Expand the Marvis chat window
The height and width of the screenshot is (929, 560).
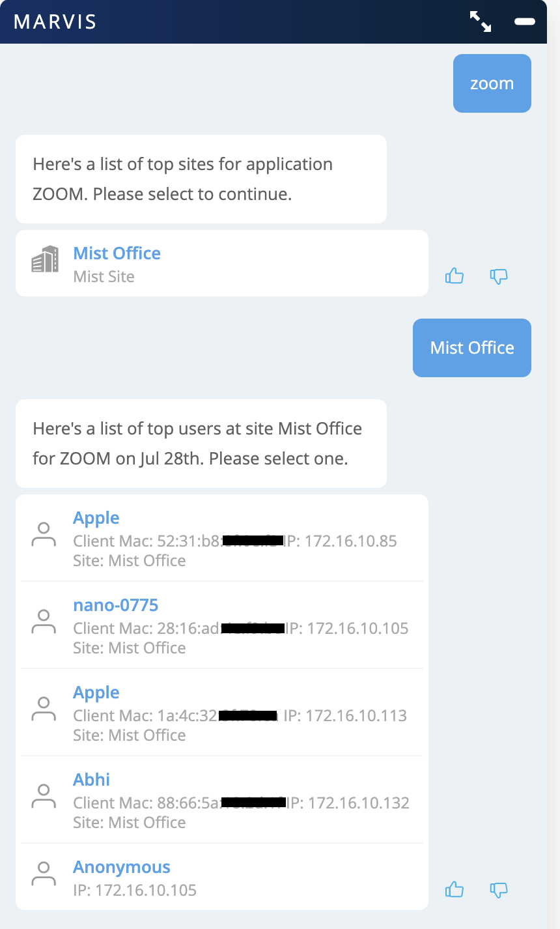click(x=481, y=21)
